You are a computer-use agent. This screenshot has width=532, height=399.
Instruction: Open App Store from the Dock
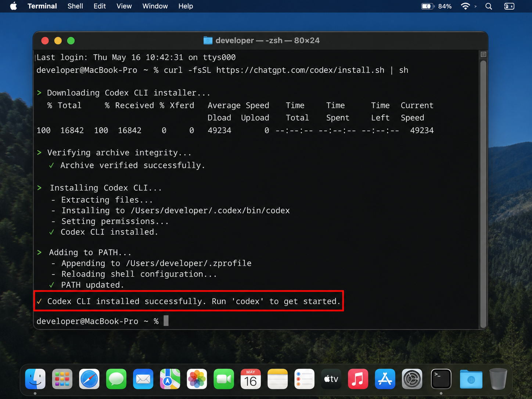(x=385, y=379)
